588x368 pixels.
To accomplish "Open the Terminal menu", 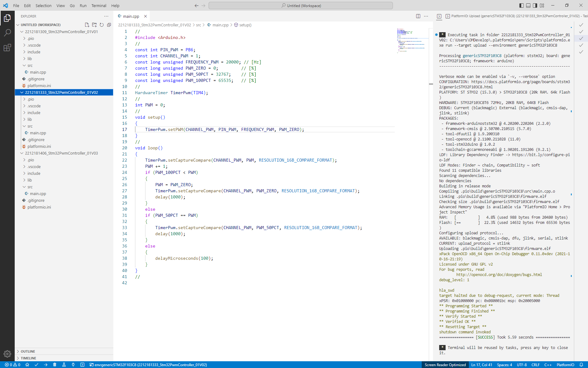I will 99,6.
